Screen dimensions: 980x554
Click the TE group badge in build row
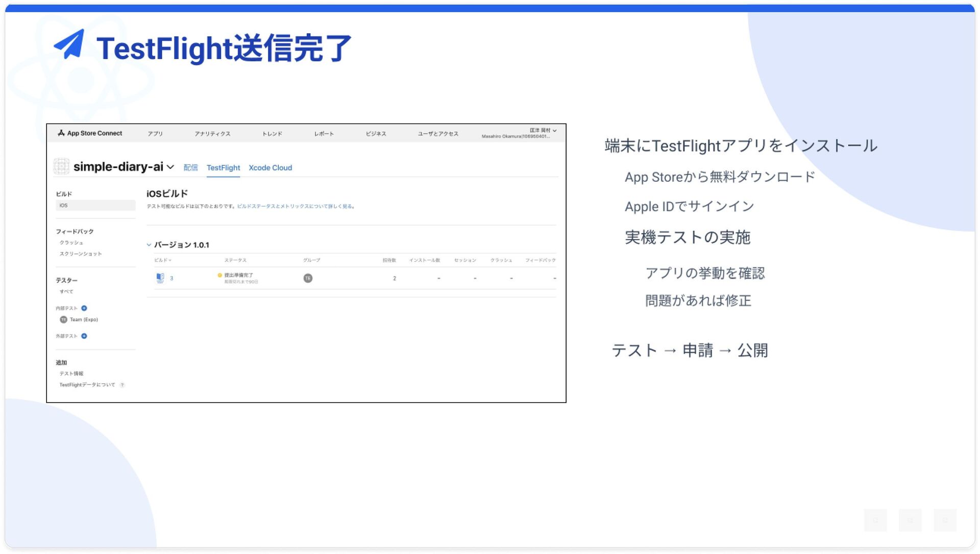pos(308,278)
